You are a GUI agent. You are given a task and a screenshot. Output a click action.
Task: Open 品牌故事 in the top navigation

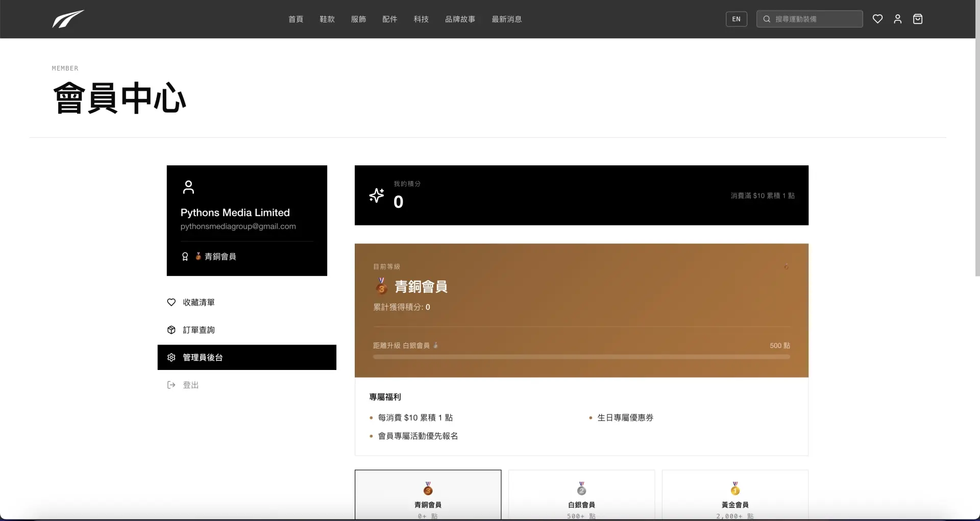[460, 19]
